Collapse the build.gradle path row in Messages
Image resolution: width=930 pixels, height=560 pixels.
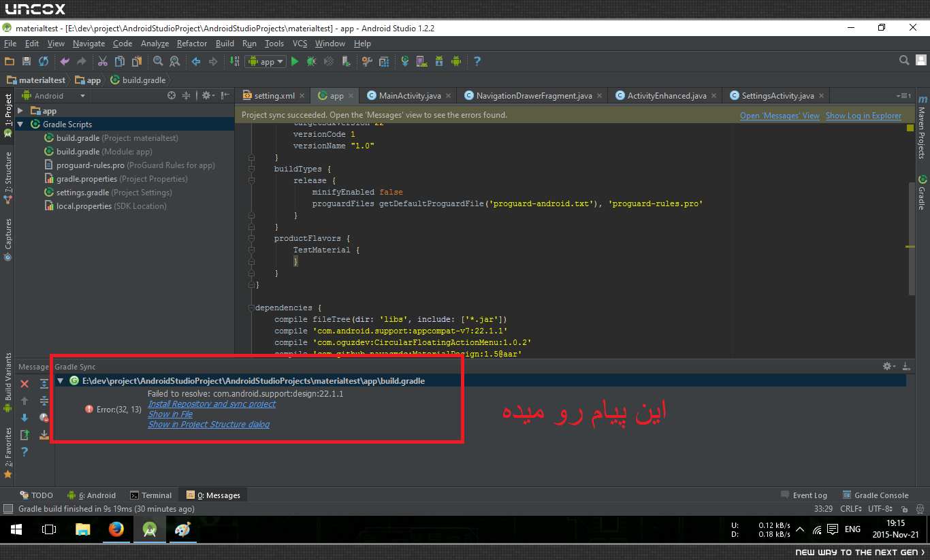click(x=61, y=381)
